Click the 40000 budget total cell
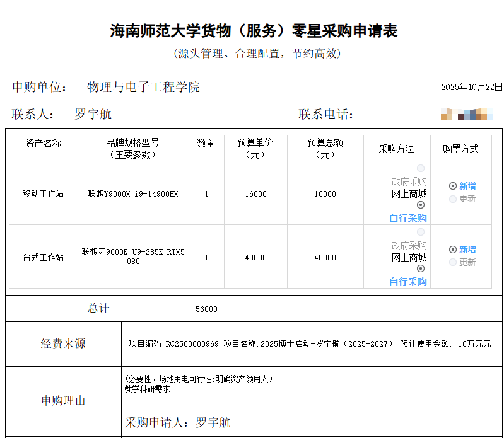 (325, 257)
